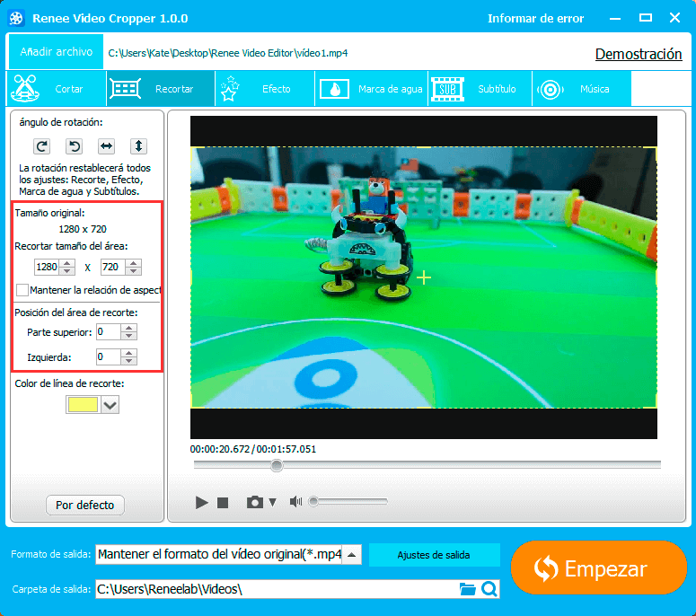Click the Por defecto button
This screenshot has height=616, width=696.
(x=84, y=505)
